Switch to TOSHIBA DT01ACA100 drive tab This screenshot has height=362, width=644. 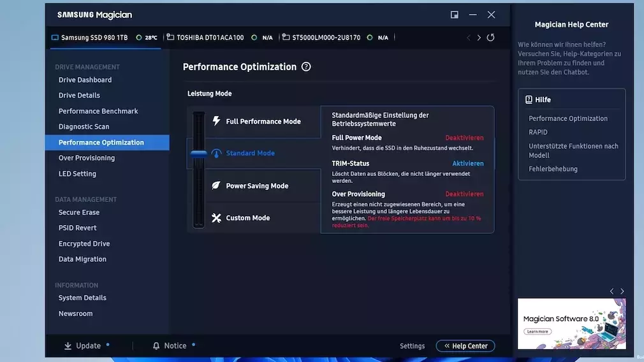[210, 38]
